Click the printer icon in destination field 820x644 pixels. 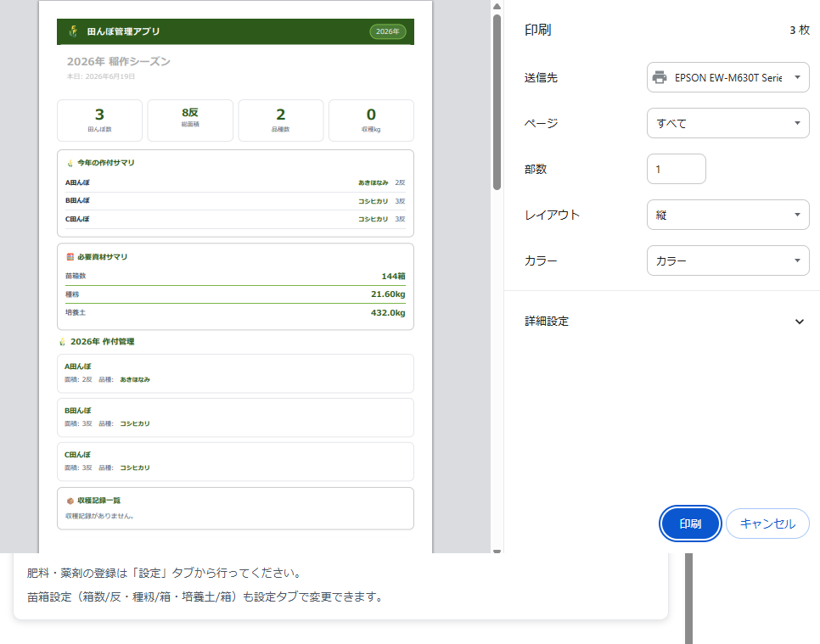660,77
